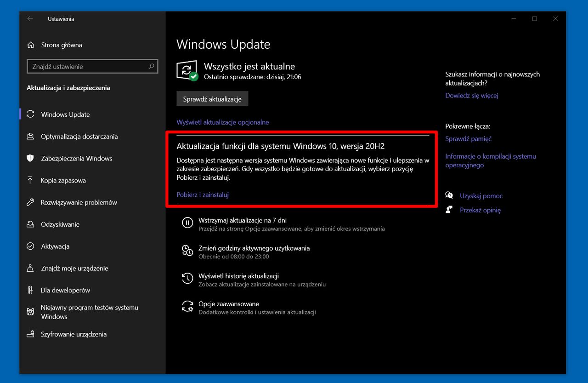This screenshot has height=383, width=588.
Task: Click the Przekaż opinię link text
Action: coord(481,210)
